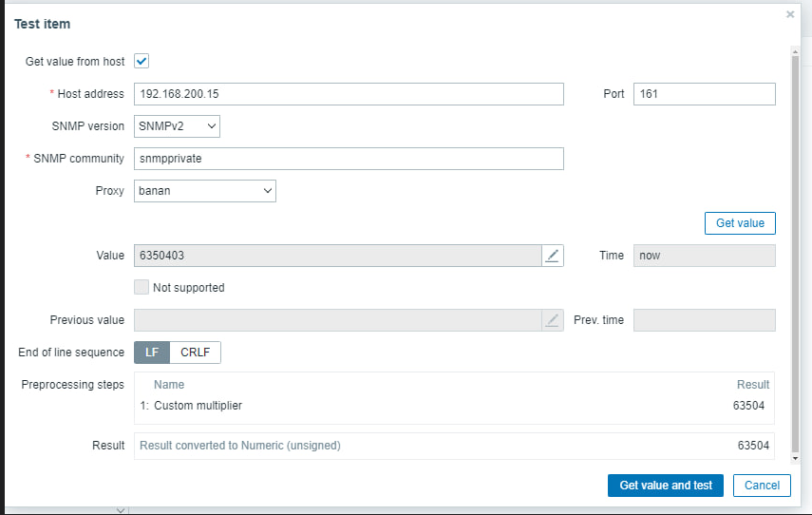Viewport: 812px width, 515px height.
Task: Close the Test item dialog with X
Action: point(790,14)
